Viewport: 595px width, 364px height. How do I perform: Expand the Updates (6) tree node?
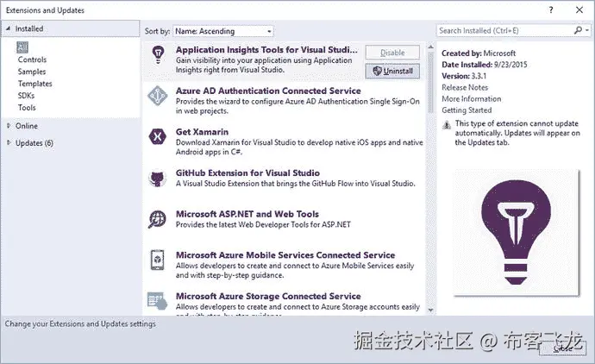click(9, 142)
